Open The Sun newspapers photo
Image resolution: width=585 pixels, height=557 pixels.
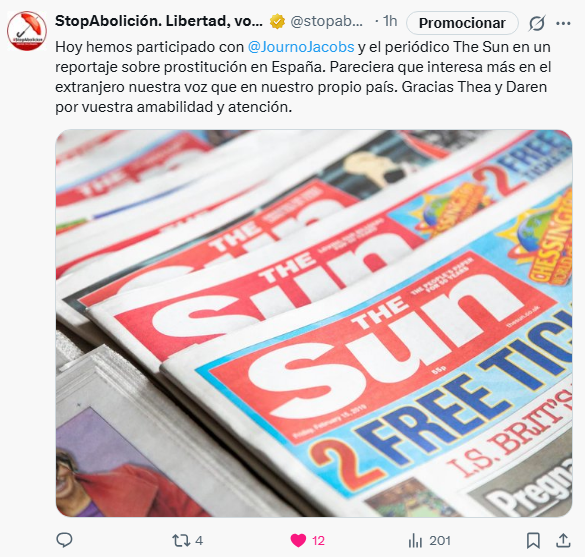coord(314,323)
